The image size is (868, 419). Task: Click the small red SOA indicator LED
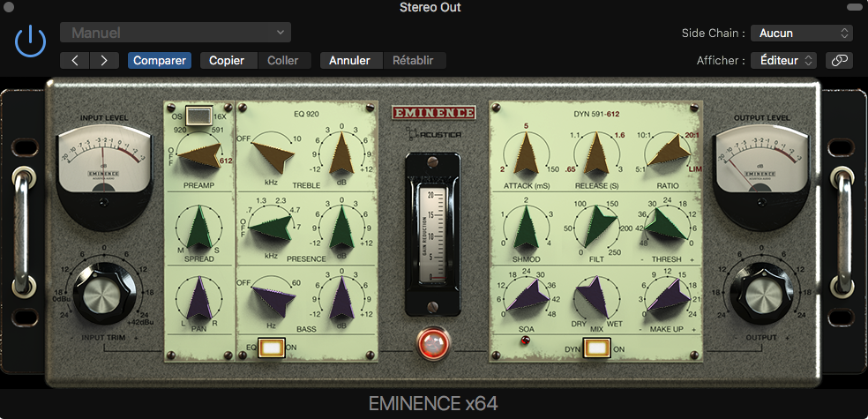point(524,341)
